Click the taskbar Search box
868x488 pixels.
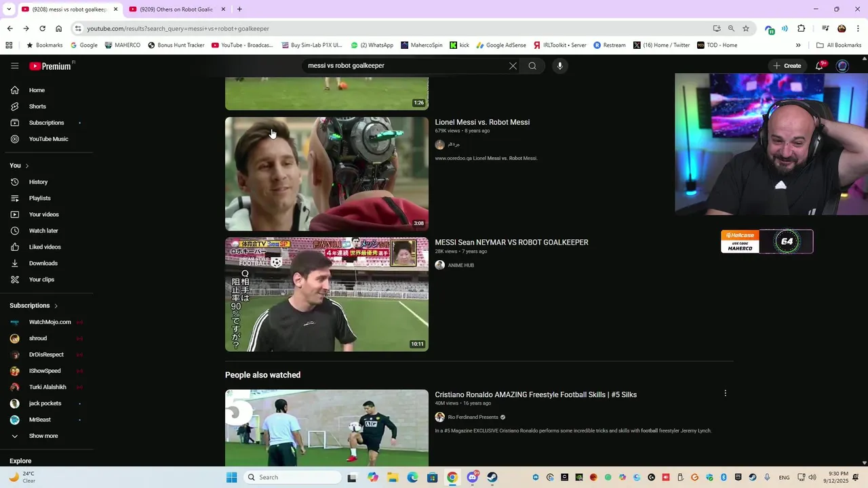292,477
